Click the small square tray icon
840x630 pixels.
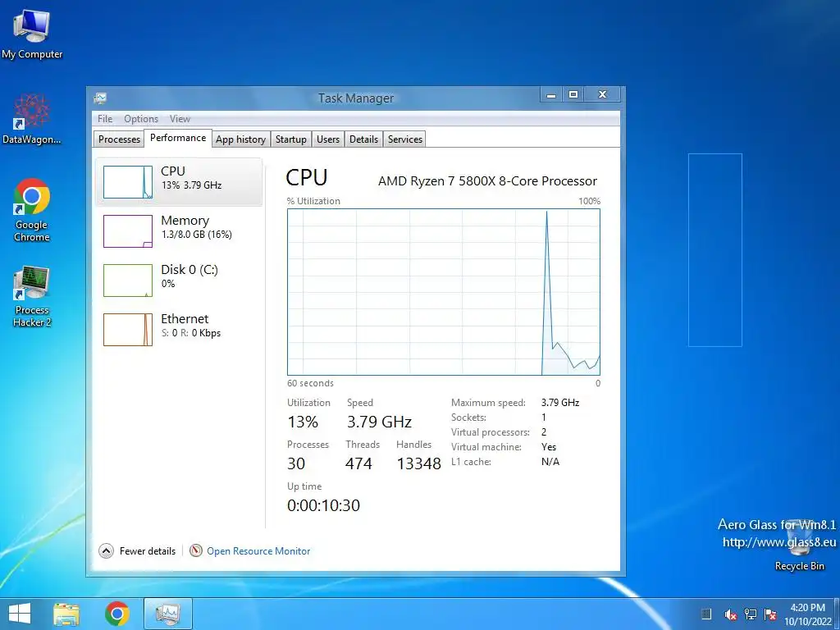click(x=706, y=614)
